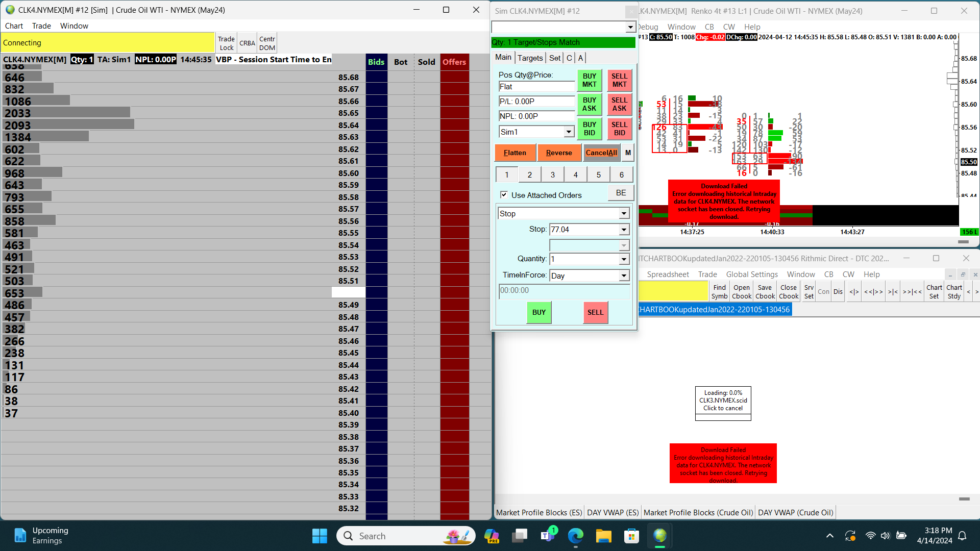This screenshot has height=551, width=980.
Task: Click the Find Symb toolbar button
Action: [719, 292]
